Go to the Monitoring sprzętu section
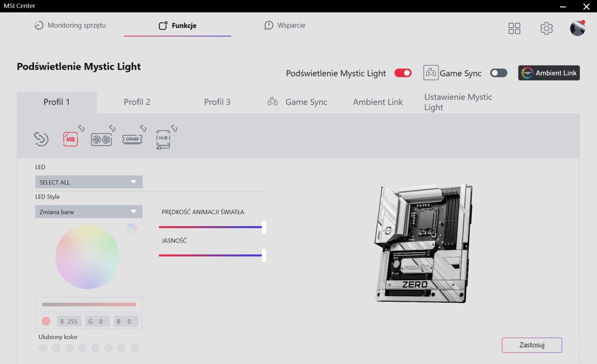 [x=70, y=25]
